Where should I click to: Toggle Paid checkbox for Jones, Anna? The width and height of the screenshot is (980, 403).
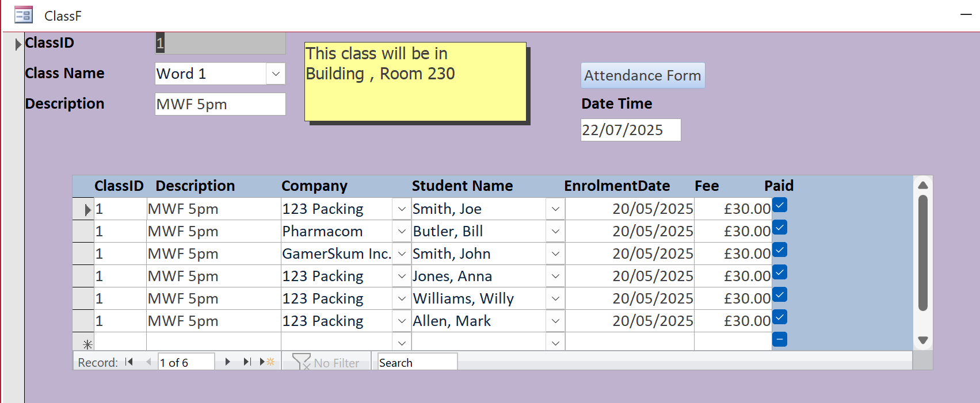tap(780, 272)
